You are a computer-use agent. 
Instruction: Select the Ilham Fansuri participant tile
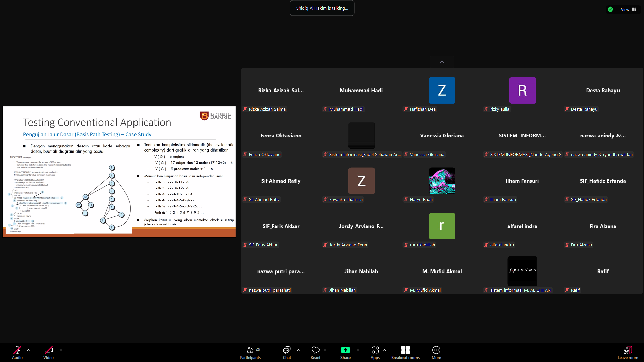[522, 181]
